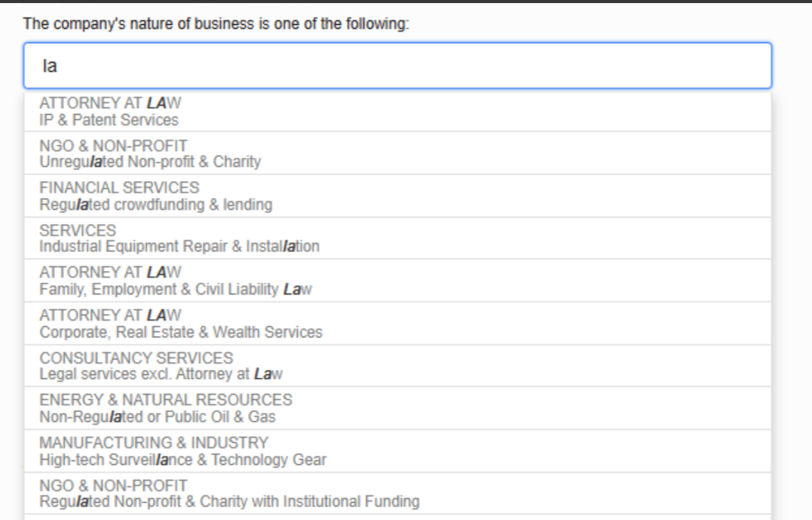Screen dimensions: 812x520
Task: Pick Legal services excl. Attorney at Law
Action: pos(161,374)
